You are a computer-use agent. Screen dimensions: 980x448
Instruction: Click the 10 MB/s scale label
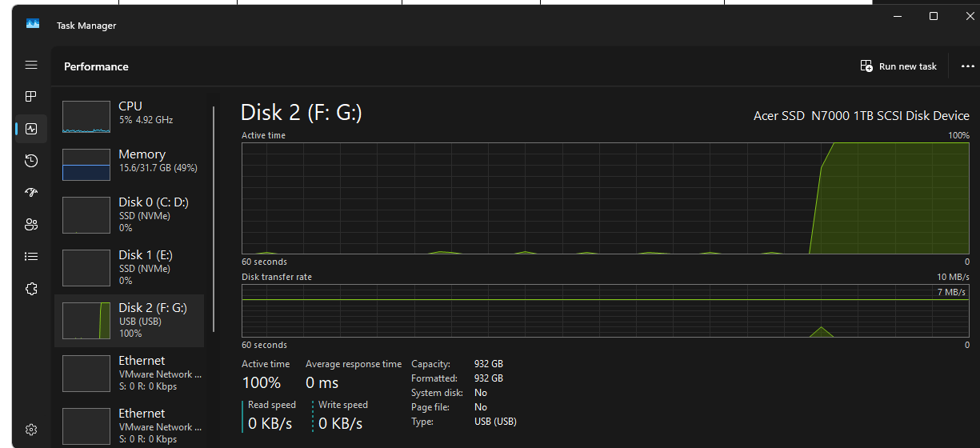(954, 277)
